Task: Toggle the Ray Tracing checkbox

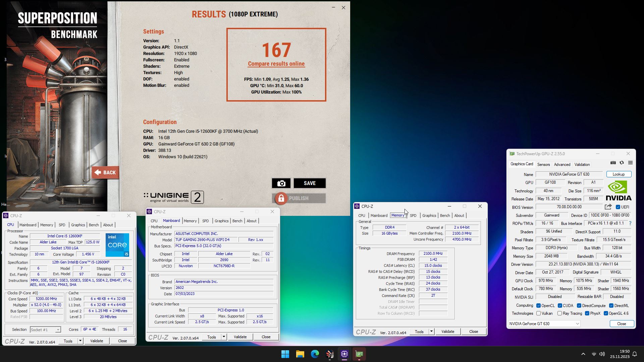Action: [559, 313]
